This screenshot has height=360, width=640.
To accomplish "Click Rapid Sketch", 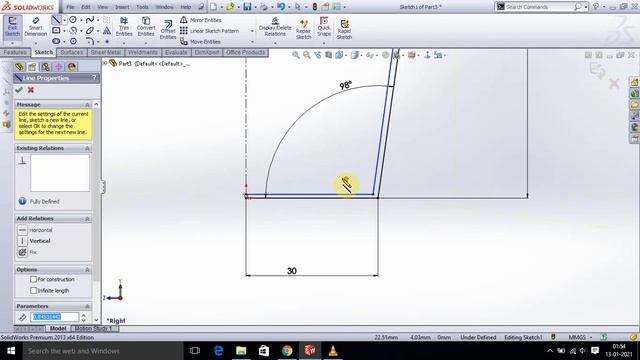I will (x=344, y=29).
